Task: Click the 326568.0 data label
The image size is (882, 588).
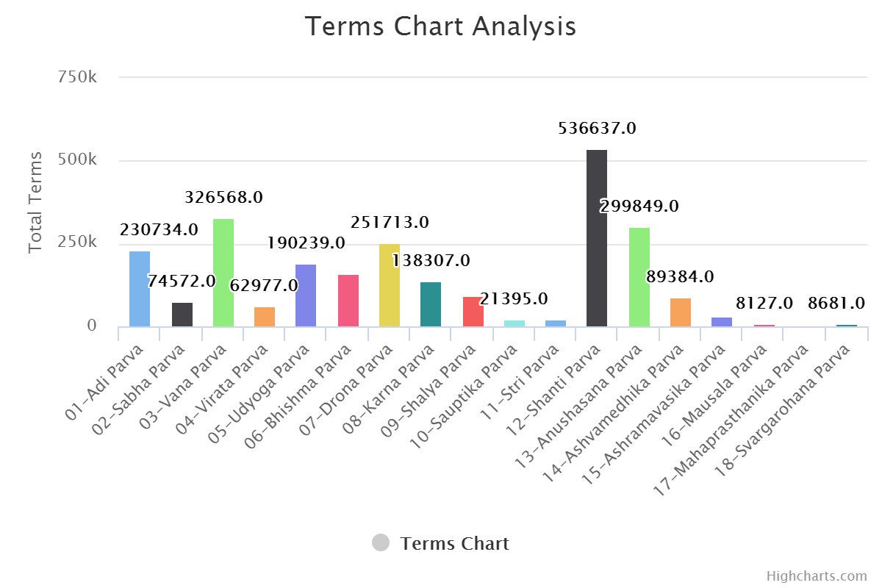Action: [223, 198]
